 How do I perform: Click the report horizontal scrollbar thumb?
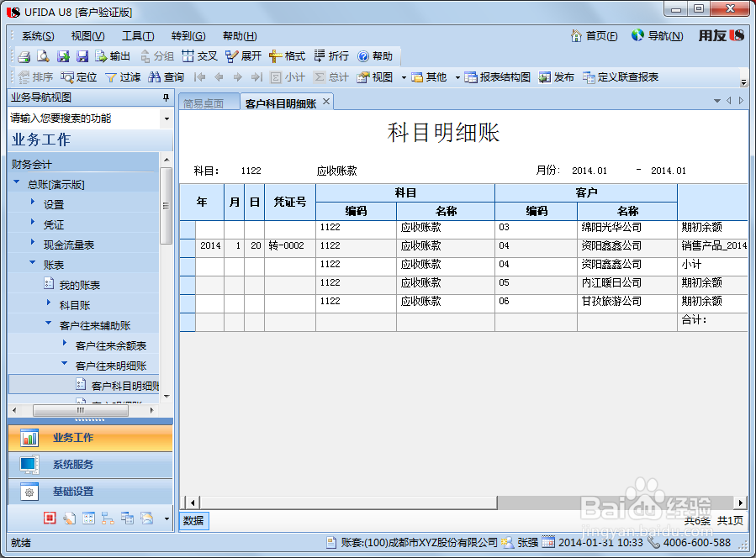click(x=348, y=503)
